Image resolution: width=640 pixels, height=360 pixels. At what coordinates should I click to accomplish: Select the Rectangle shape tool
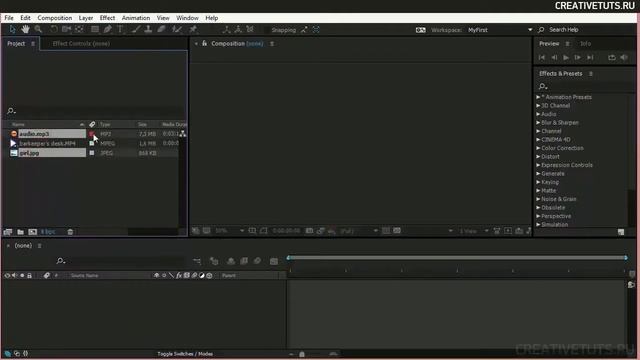(x=95, y=29)
